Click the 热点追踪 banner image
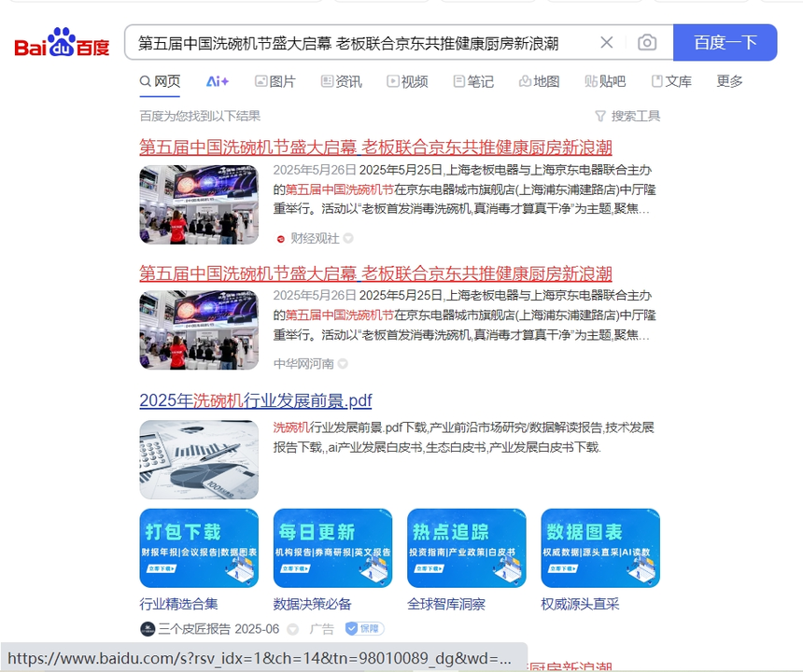 pos(467,548)
